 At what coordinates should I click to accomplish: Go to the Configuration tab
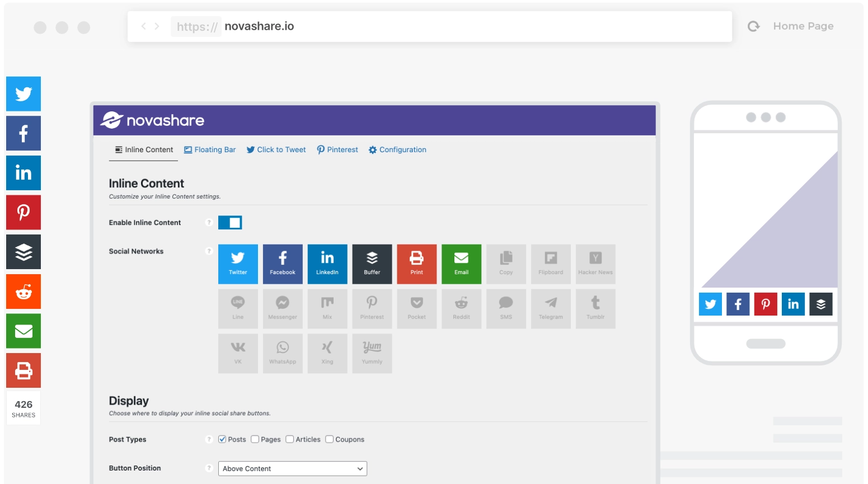coord(397,150)
